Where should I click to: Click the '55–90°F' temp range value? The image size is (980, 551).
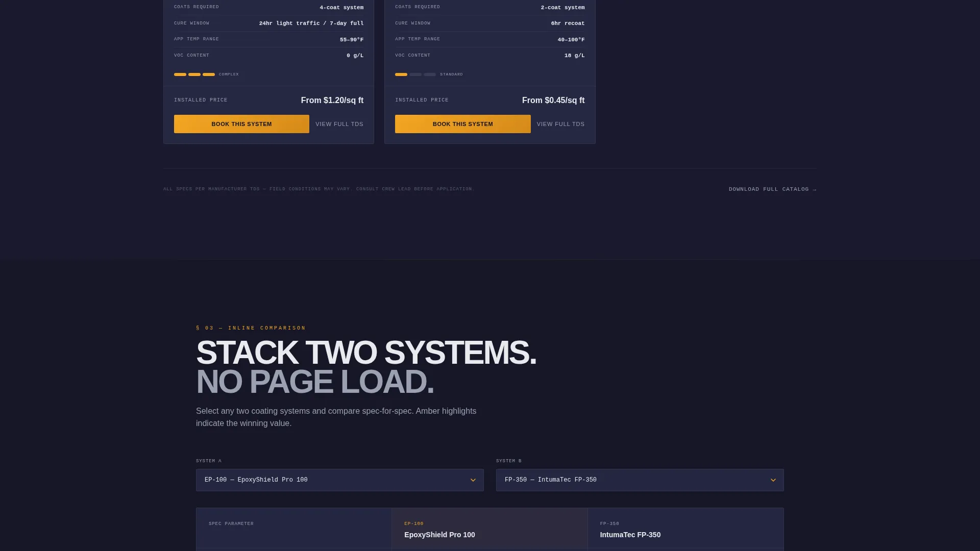[x=352, y=40]
